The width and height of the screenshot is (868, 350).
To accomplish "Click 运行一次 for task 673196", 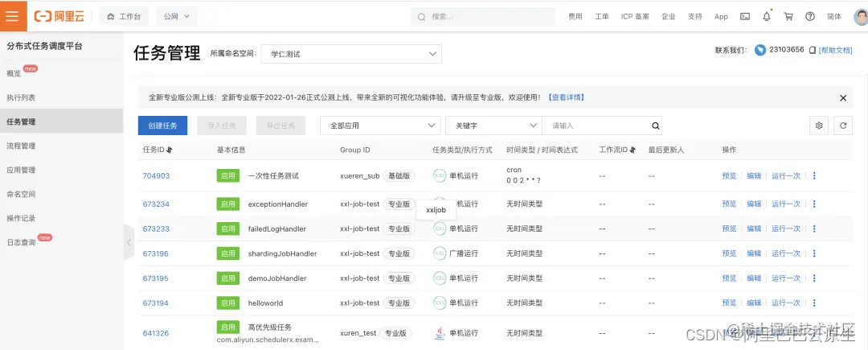I will coord(786,253).
